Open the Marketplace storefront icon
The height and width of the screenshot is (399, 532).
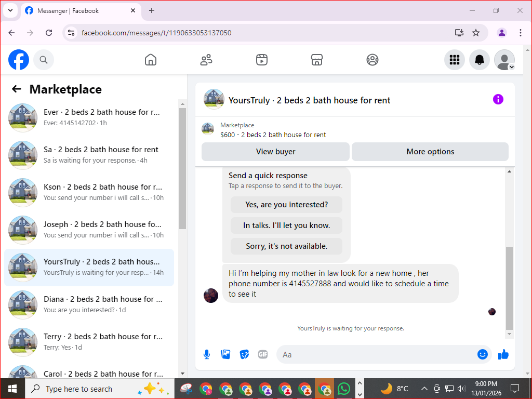point(317,60)
